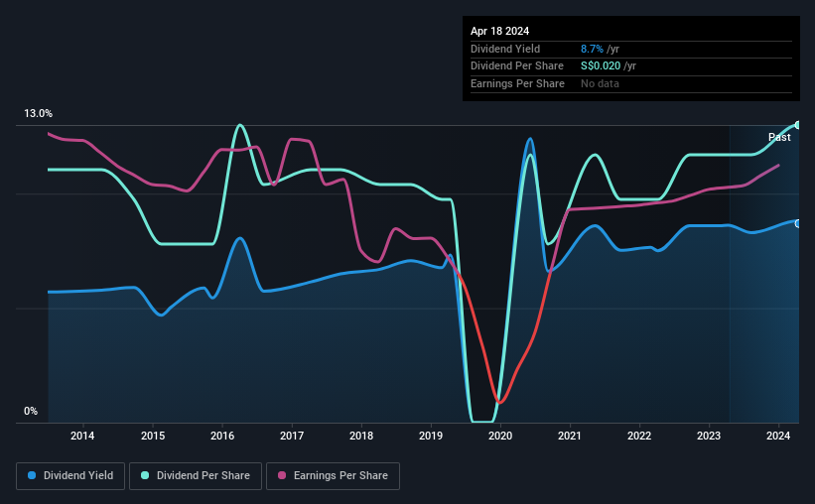815x504 pixels.
Task: Select the 2018 label on the time axis
Action: (x=361, y=436)
